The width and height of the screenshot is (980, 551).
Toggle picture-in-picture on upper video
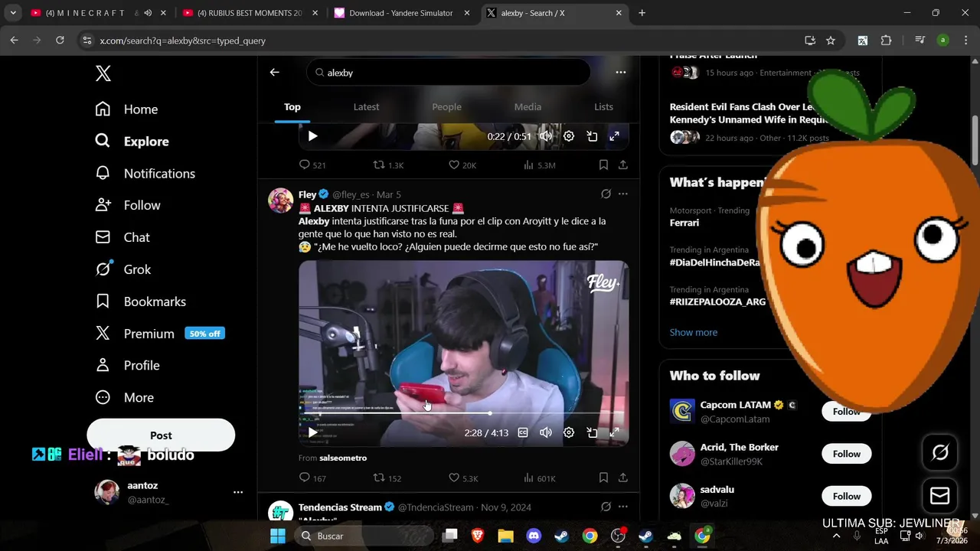coord(592,136)
